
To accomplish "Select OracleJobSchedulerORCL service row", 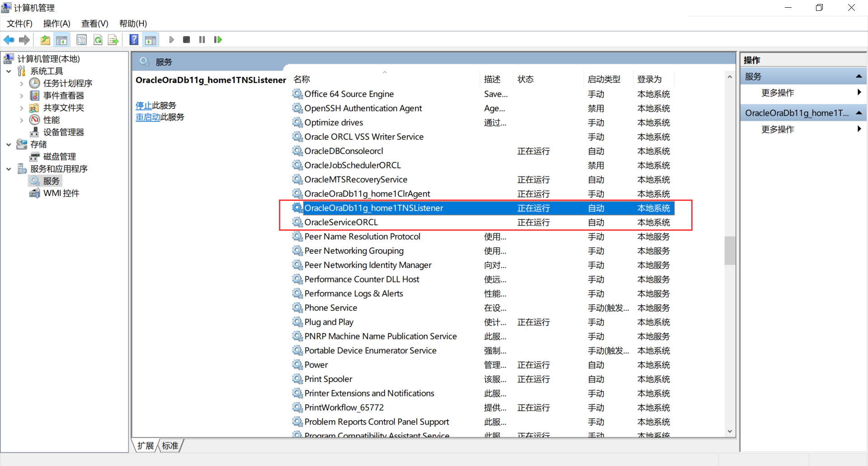I will tap(483, 165).
